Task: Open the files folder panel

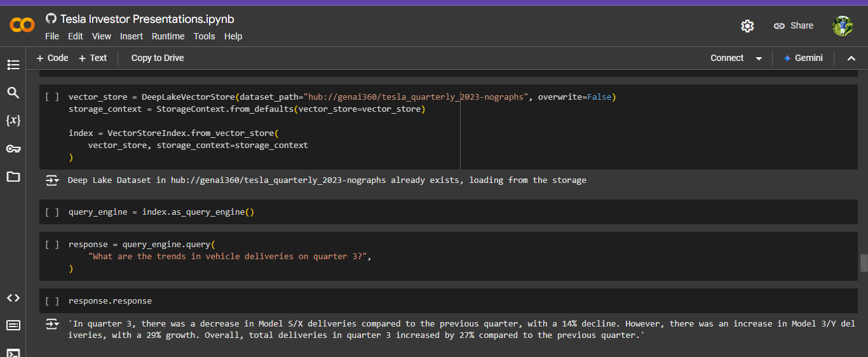Action: tap(13, 177)
